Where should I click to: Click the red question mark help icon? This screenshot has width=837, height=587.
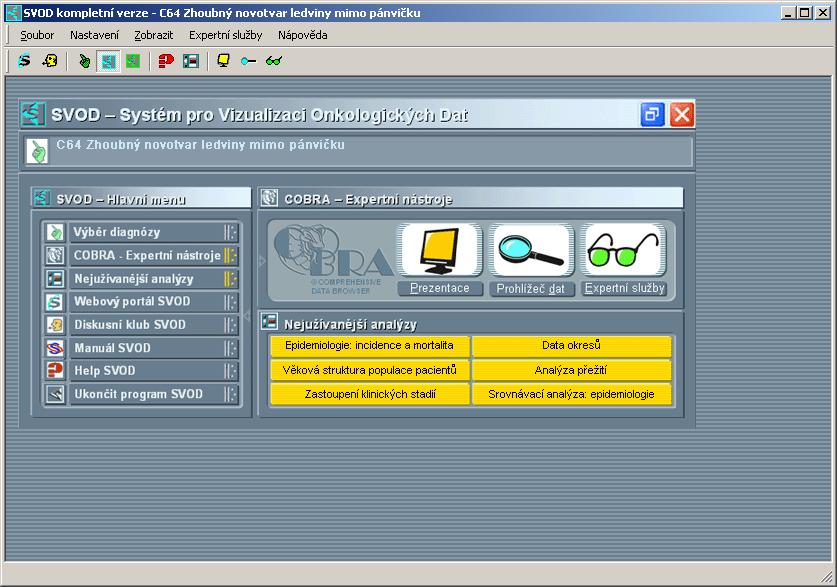click(x=166, y=61)
